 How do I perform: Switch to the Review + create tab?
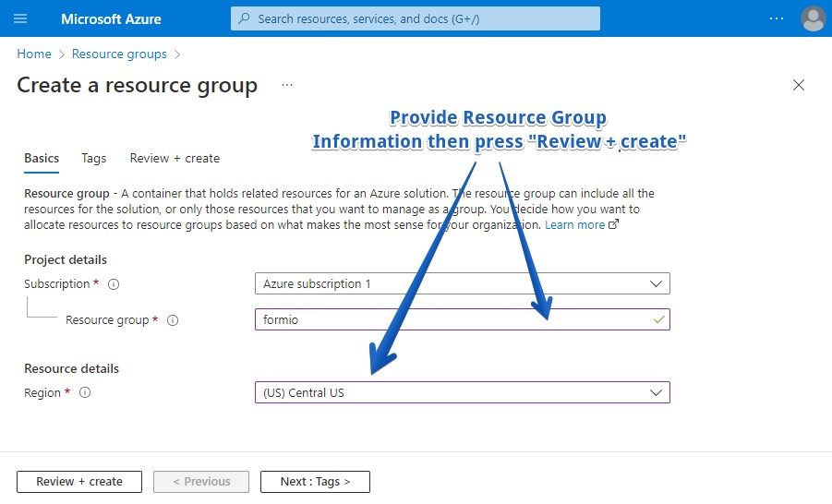(175, 159)
